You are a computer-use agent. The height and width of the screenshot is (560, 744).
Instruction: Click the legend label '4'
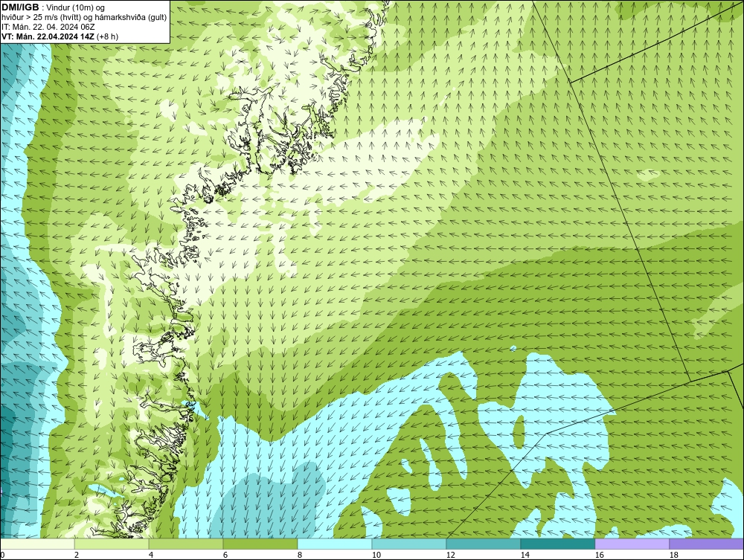pos(151,555)
